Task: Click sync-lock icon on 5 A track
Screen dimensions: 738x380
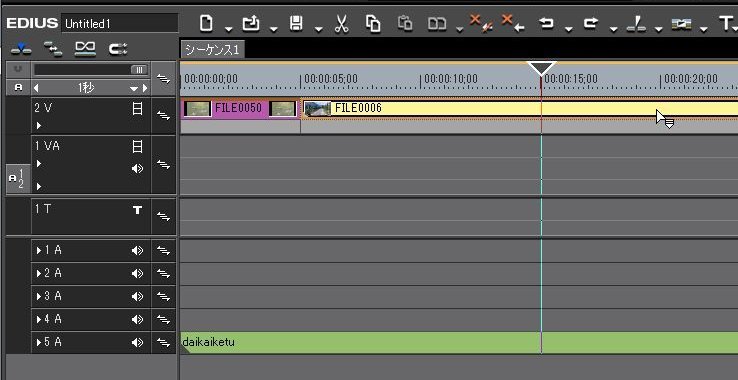Action: pos(163,343)
